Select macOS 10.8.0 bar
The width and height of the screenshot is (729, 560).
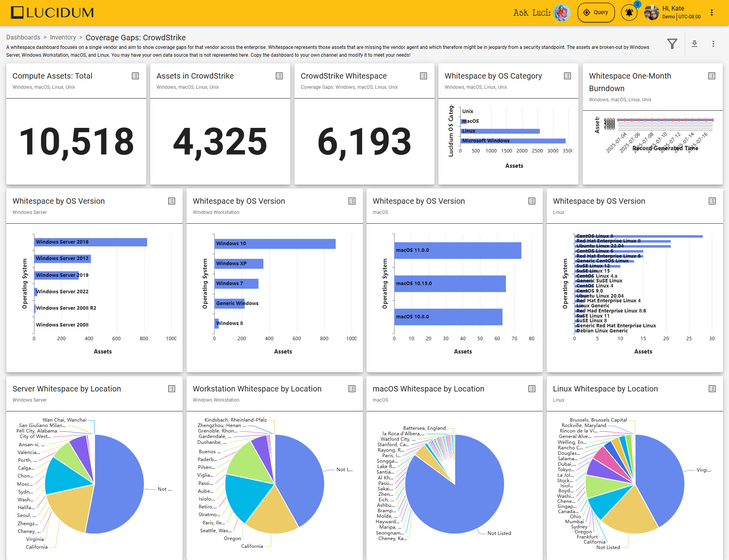pos(448,317)
